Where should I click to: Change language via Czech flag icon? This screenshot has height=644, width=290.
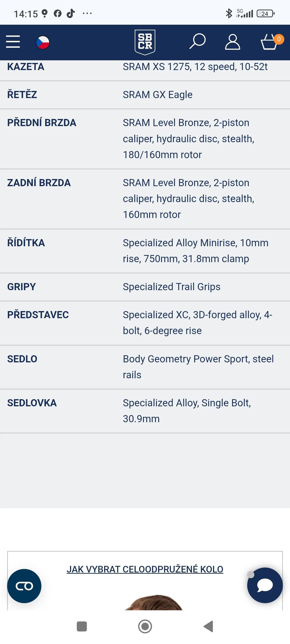43,42
